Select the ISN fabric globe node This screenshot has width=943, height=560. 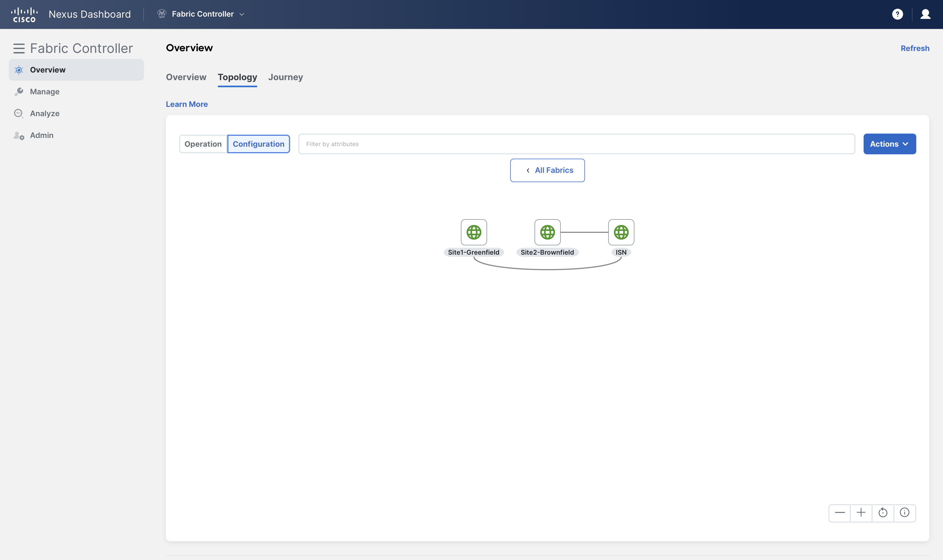(621, 232)
